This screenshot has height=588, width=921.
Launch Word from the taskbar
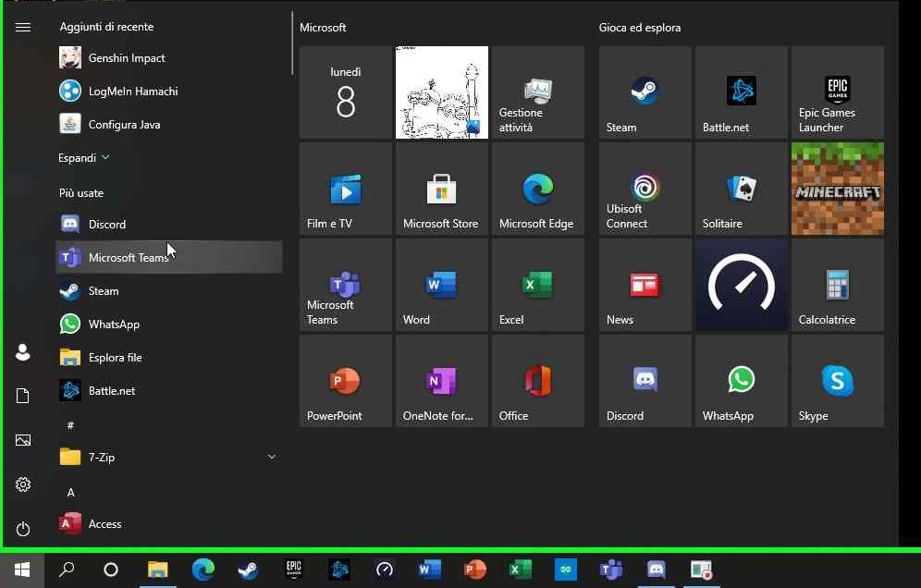pos(430,570)
